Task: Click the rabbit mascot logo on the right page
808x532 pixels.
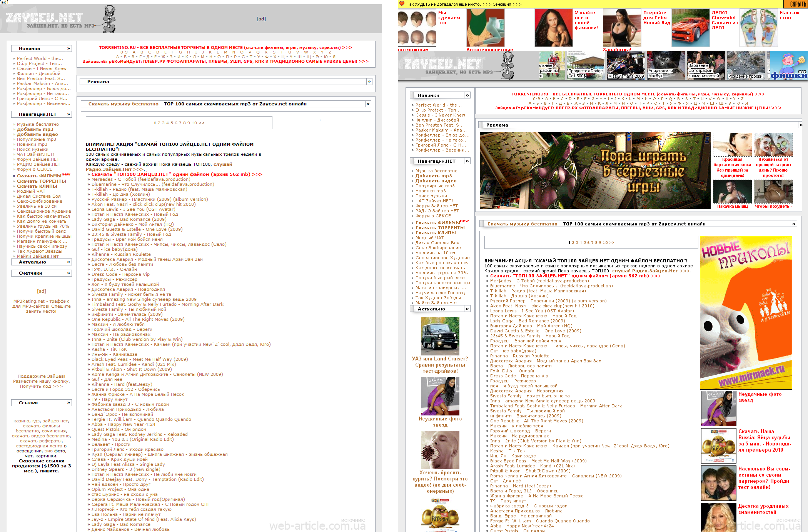Action: coord(508,66)
